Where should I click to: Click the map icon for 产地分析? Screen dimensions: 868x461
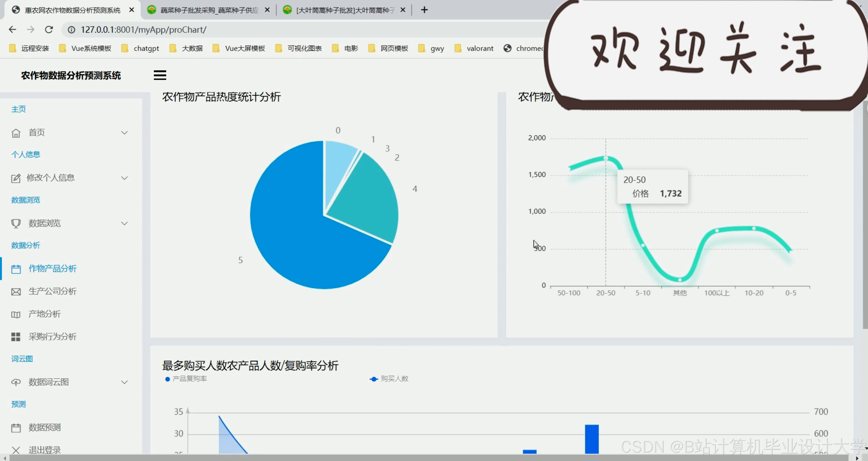[x=16, y=315]
